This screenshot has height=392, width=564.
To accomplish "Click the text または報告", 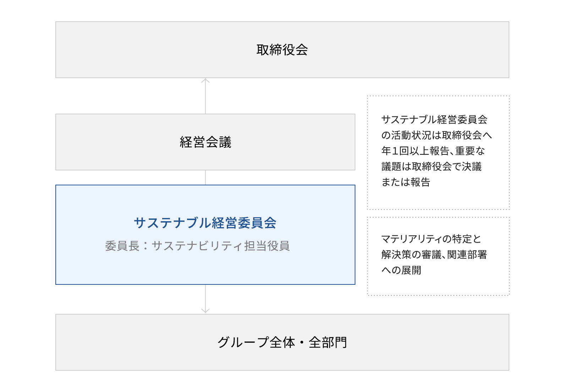I will 406,182.
